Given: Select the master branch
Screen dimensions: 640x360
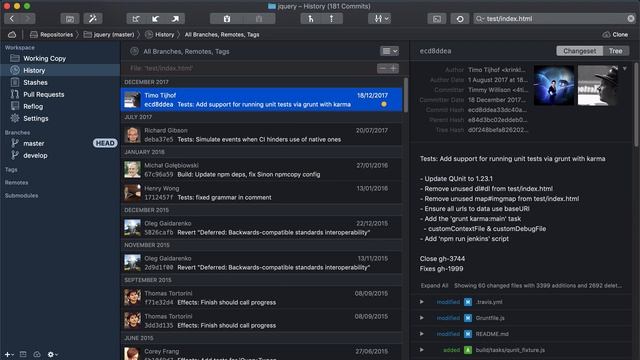Looking at the screenshot, I should (60, 143).
